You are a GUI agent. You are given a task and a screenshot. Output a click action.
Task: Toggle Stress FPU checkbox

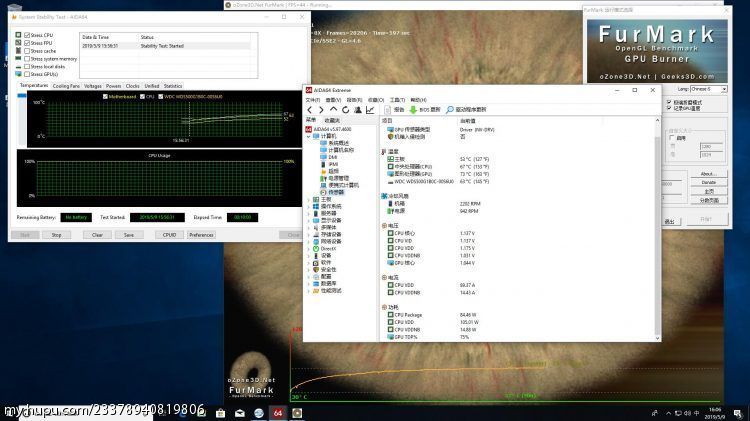(27, 43)
